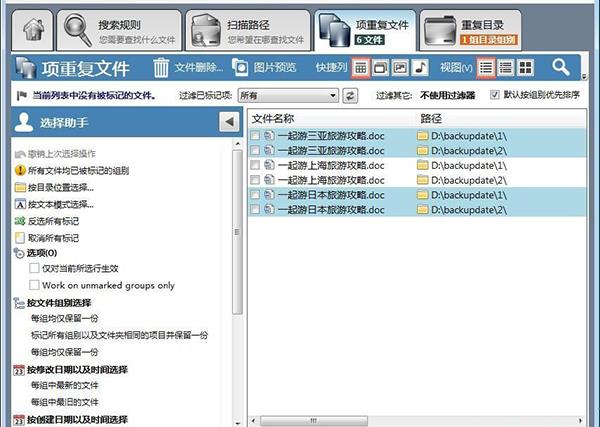Click 标记所有组别以及文件夹相同的项目并保留一份
Screen dimensions: 600x427
(119, 335)
